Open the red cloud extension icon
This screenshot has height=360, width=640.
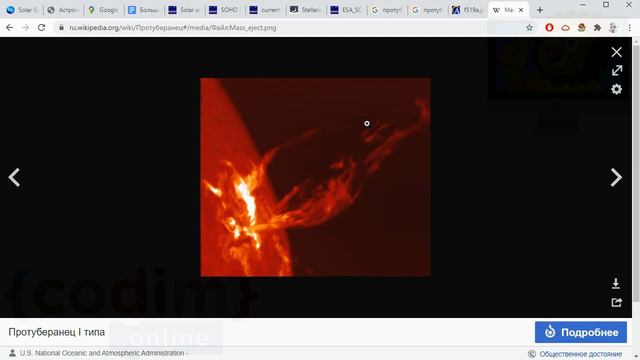tap(565, 28)
